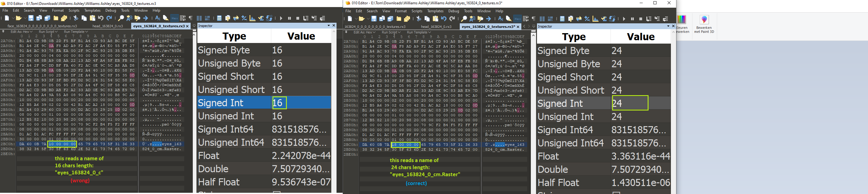Open Run Template dropdown in value-24 window
Image resolution: width=868 pixels, height=194 pixels.
coord(419,33)
